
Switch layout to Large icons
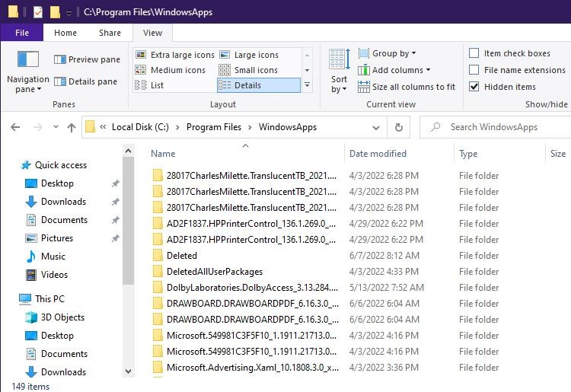point(249,55)
